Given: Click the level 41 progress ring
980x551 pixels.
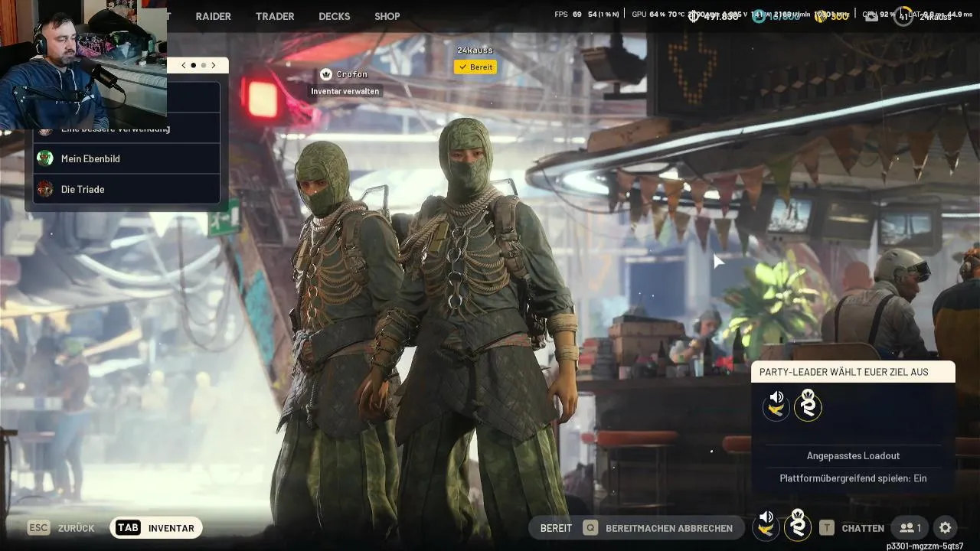Looking at the screenshot, I should point(903,16).
